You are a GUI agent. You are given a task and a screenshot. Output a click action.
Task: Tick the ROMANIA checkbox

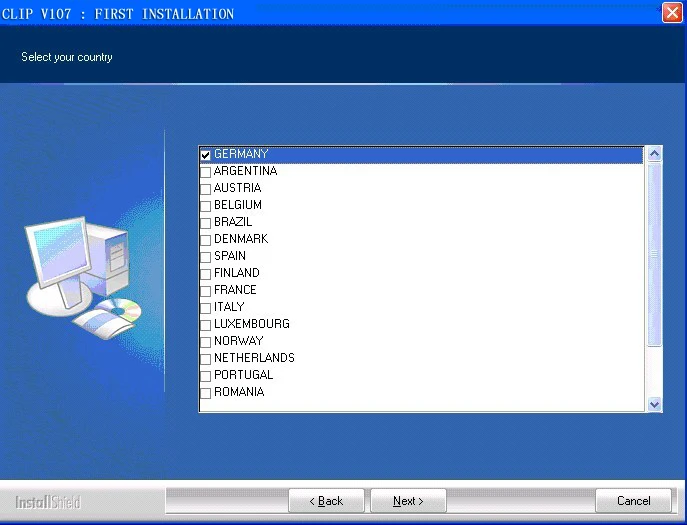pos(205,393)
